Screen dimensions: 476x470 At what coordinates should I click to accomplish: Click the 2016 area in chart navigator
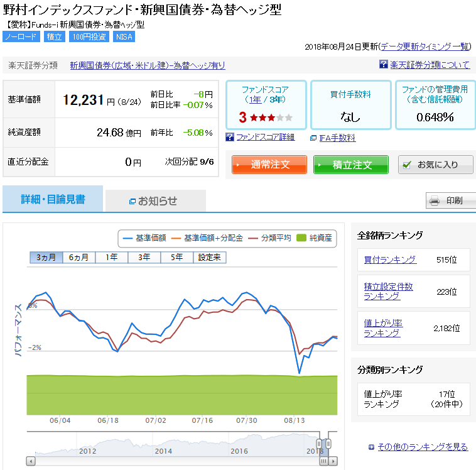tap(239, 451)
